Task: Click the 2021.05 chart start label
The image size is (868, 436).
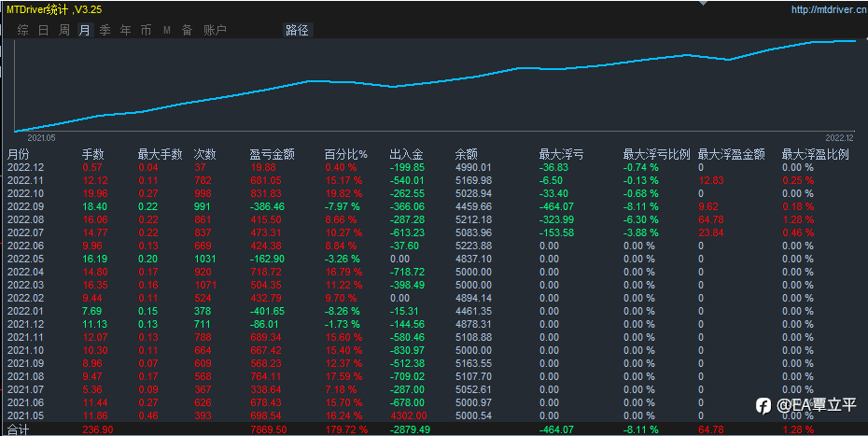Action: (41, 138)
